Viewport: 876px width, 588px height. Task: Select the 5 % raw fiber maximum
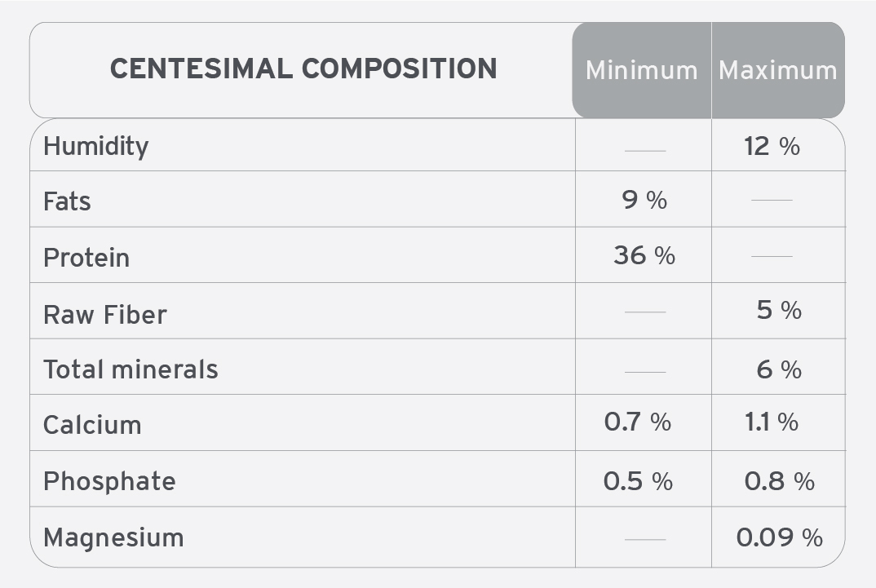point(779,310)
